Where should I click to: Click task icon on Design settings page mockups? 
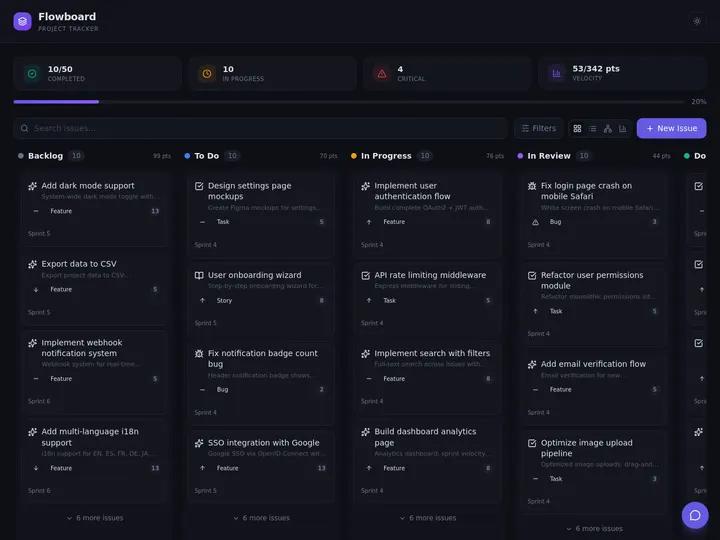coord(199,186)
